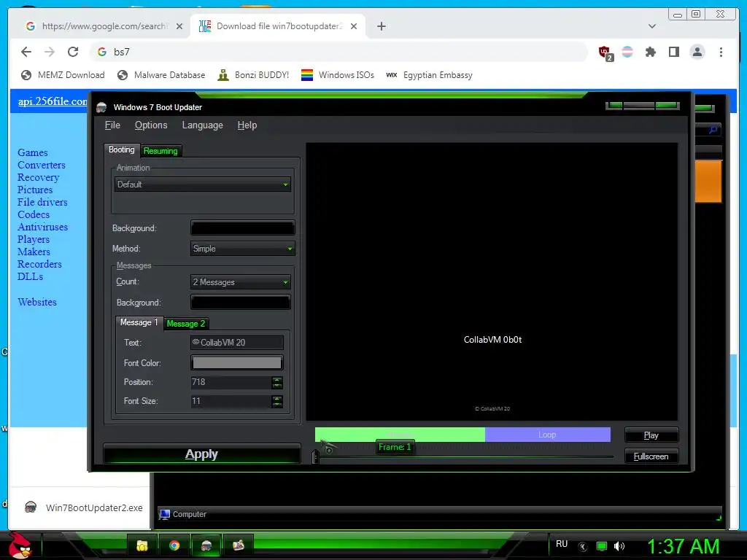Switch to the Google search tab
This screenshot has height=560, width=747.
(x=104, y=26)
